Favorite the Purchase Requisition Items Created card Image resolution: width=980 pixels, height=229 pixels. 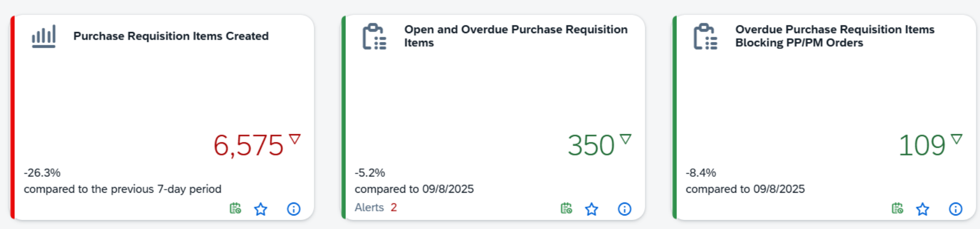point(260,209)
